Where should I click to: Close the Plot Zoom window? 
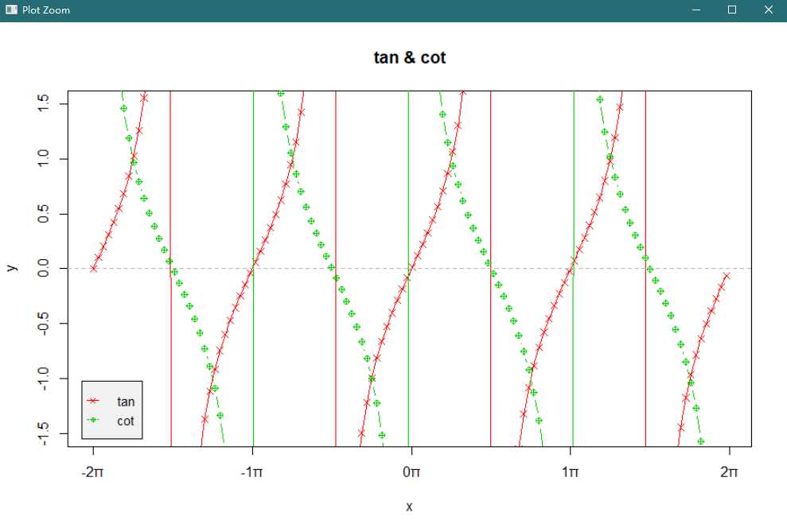coord(769,10)
